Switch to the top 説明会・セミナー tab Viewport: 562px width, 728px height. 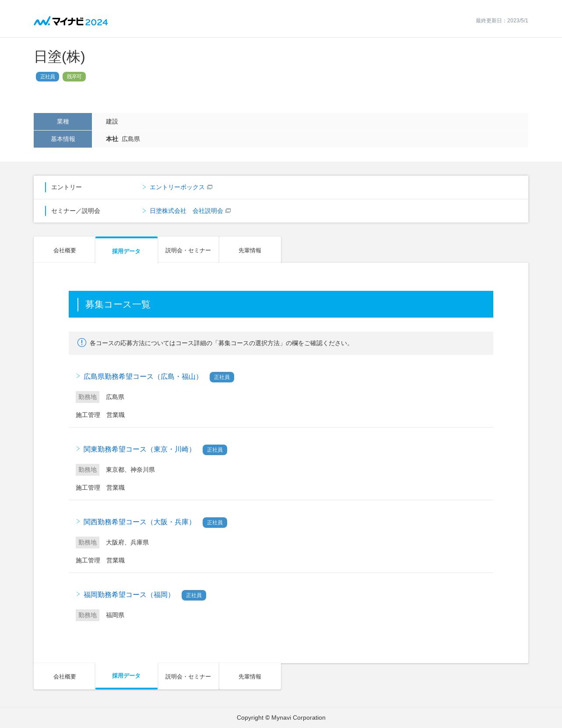coord(188,250)
